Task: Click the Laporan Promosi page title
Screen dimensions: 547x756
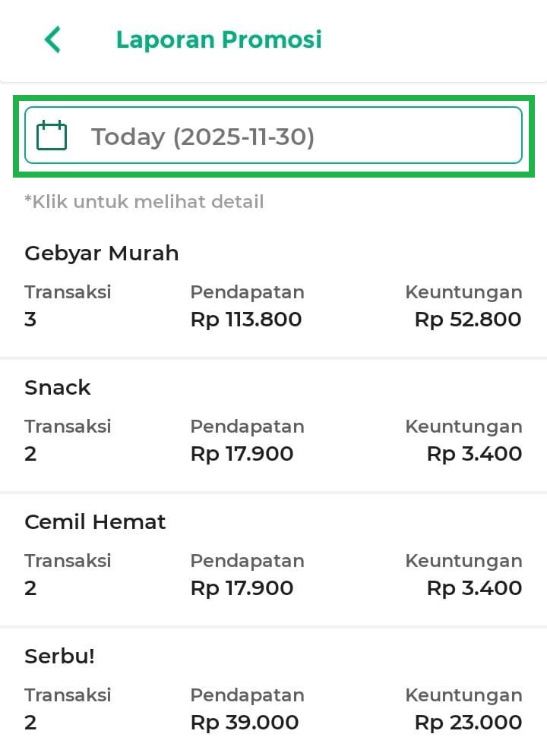Action: pyautogui.click(x=219, y=39)
